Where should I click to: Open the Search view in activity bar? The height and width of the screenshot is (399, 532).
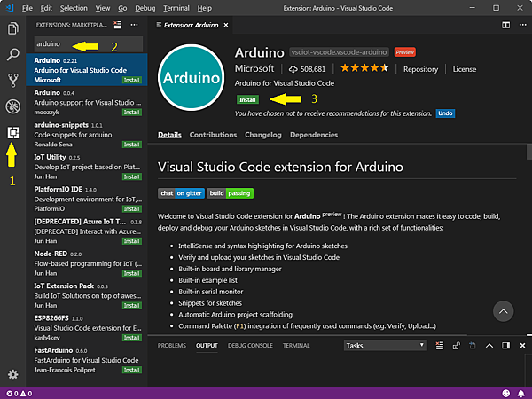pyautogui.click(x=12, y=55)
